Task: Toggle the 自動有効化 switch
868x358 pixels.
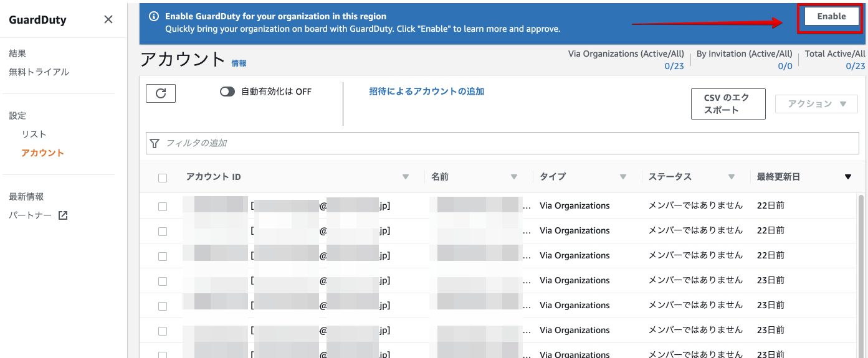Action: (227, 92)
